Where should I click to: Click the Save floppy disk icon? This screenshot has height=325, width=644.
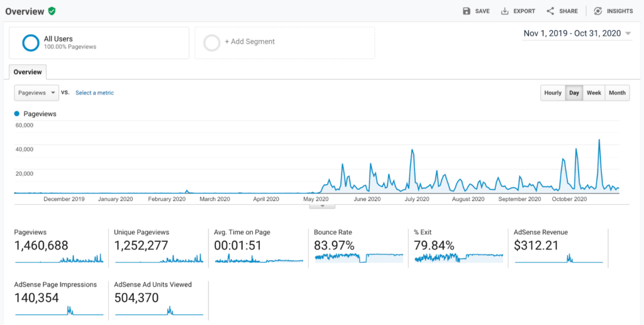[x=467, y=11]
